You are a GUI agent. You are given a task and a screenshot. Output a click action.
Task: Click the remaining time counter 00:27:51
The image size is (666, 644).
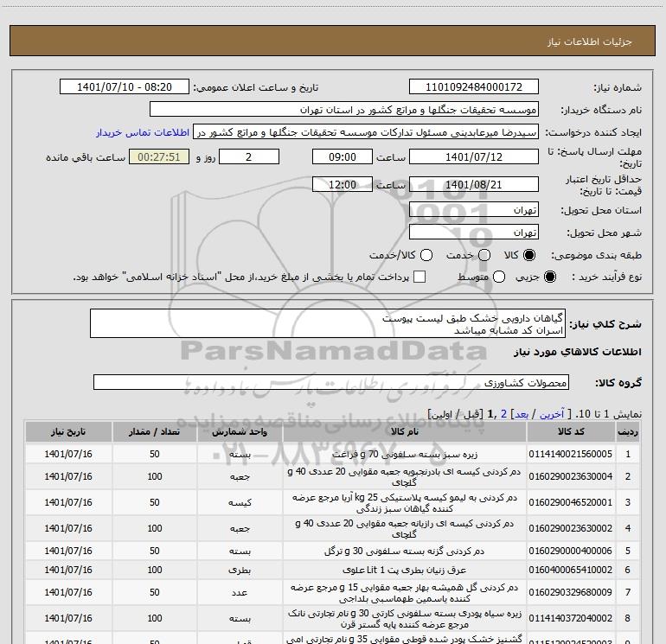coord(159,156)
